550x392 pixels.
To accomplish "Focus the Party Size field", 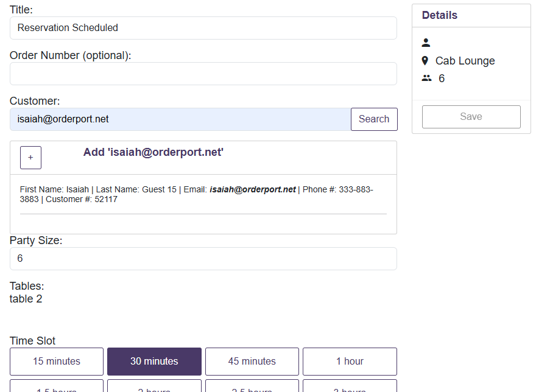I will pyautogui.click(x=203, y=259).
